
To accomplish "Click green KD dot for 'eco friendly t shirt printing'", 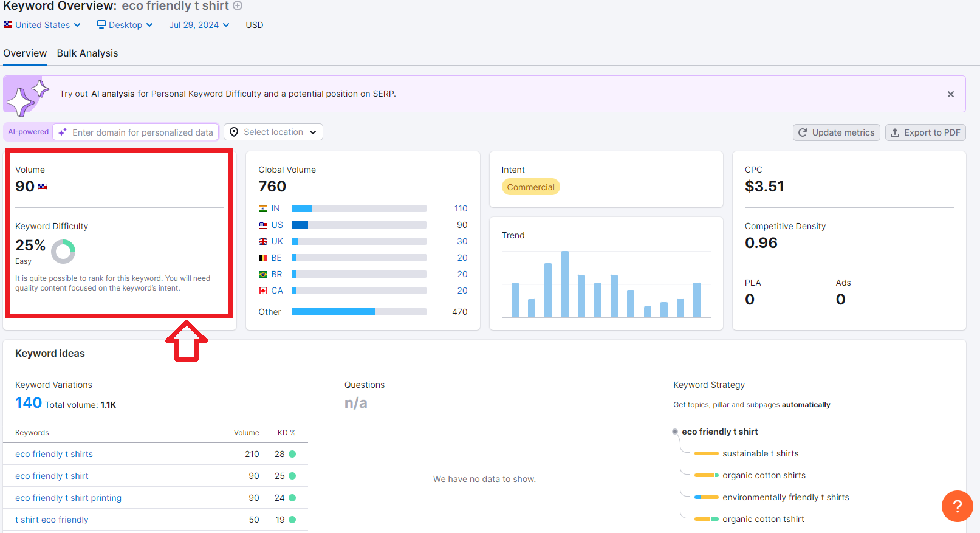I will 292,498.
